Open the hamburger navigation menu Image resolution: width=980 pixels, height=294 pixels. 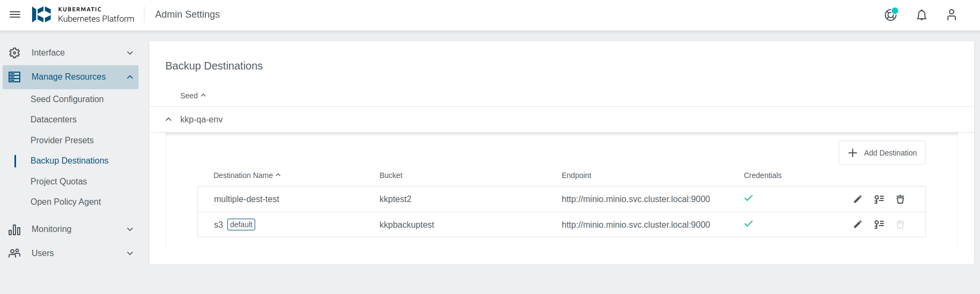[x=15, y=14]
